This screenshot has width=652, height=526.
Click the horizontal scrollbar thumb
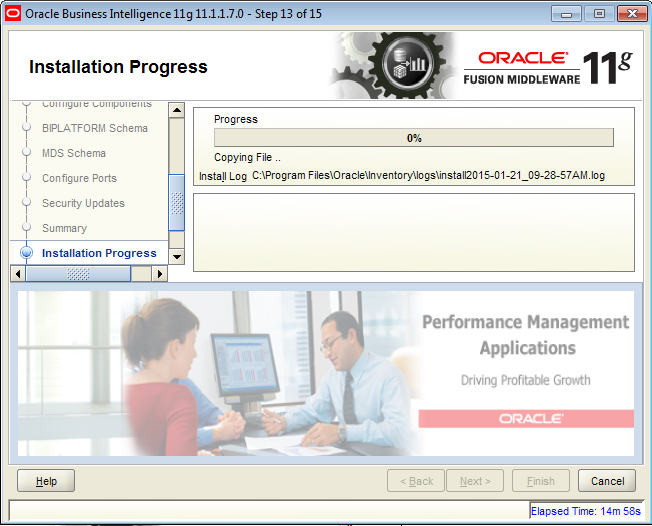click(78, 274)
